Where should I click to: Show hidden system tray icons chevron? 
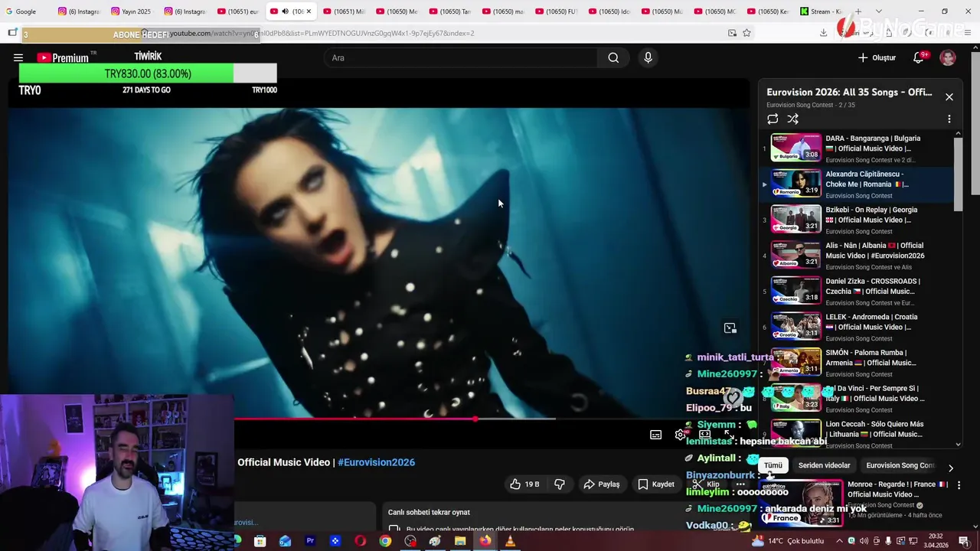pos(838,541)
